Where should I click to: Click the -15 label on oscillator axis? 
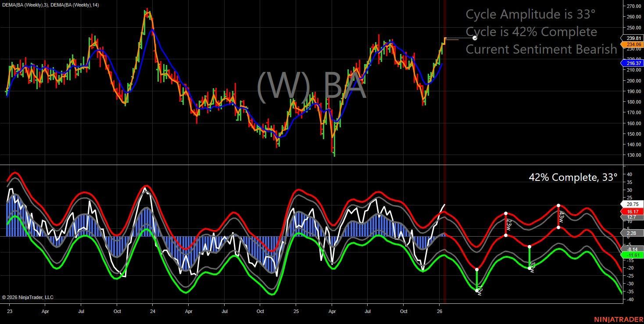coord(630,260)
